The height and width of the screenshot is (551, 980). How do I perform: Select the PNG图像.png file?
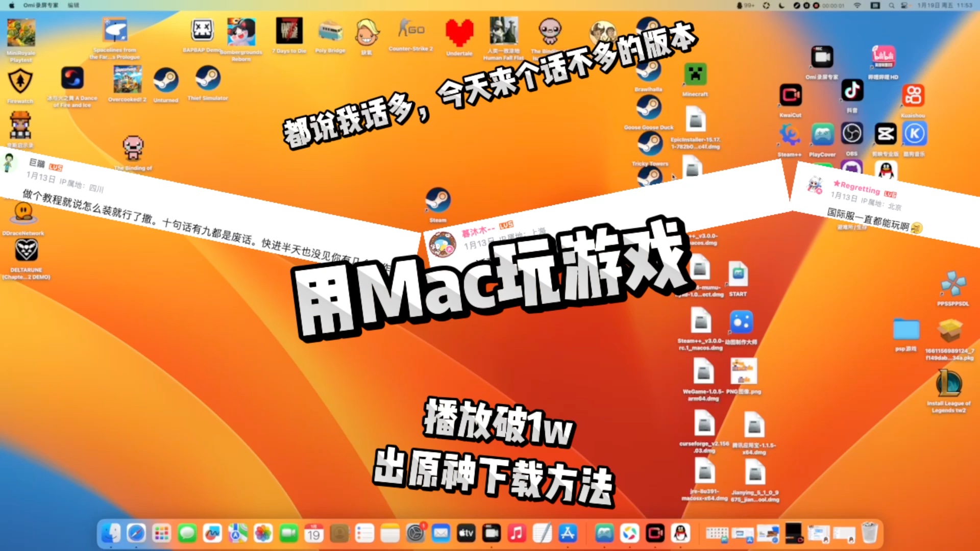(744, 371)
